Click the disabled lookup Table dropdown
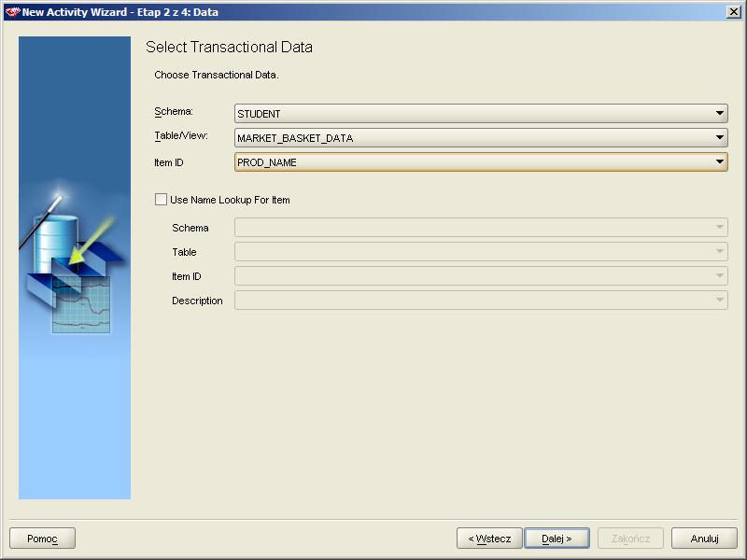The image size is (747, 560). pos(481,251)
